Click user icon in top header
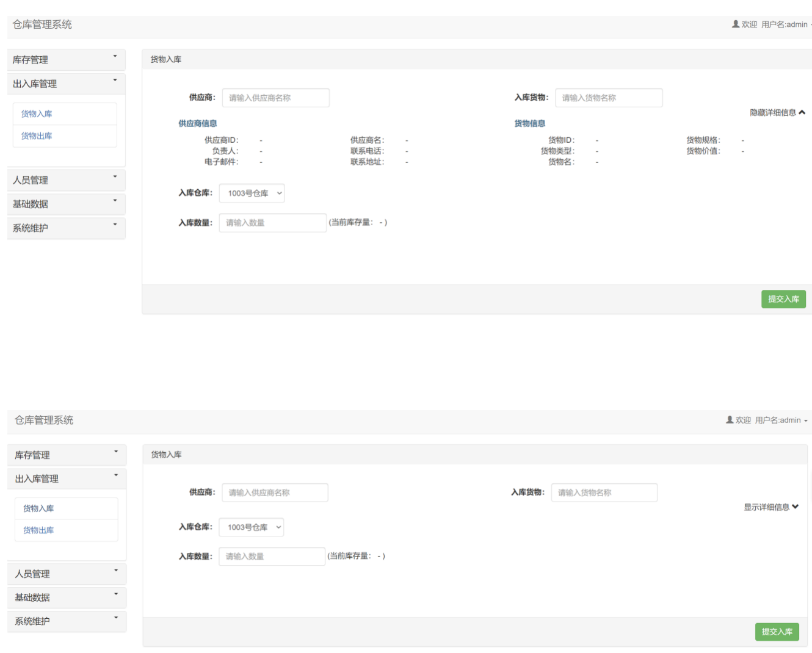 (x=736, y=24)
